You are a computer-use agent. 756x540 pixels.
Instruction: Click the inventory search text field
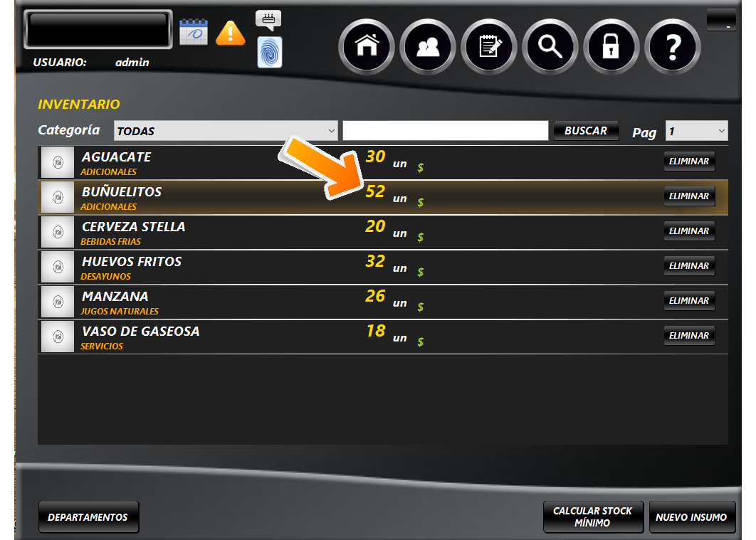coord(446,130)
